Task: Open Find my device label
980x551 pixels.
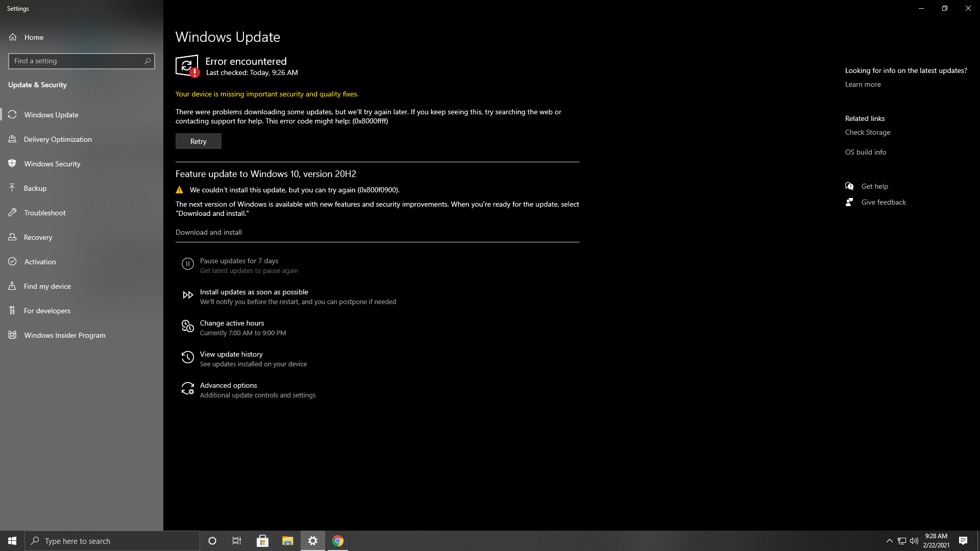Action: click(47, 286)
